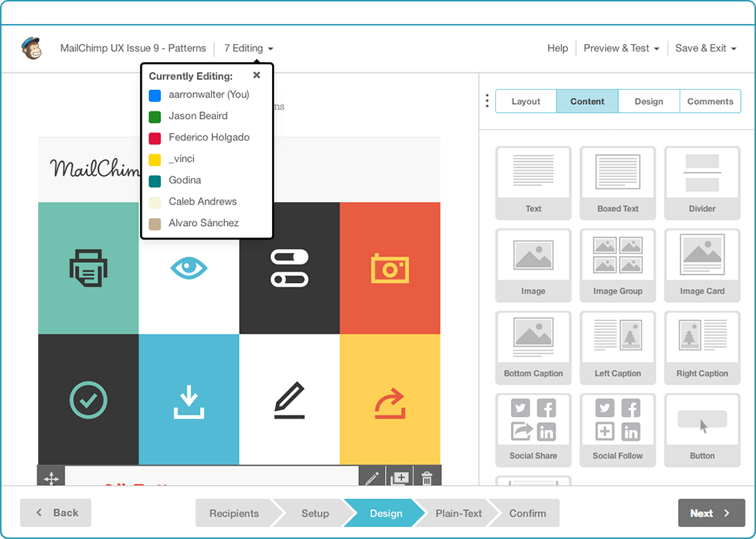Select the Image Group content block
Viewport: 756px width, 539px height.
pyautogui.click(x=617, y=266)
